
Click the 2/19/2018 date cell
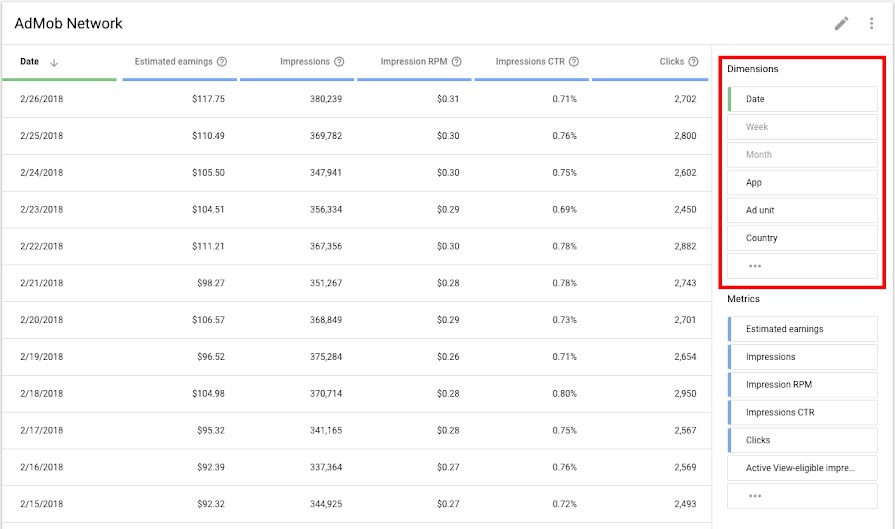42,357
